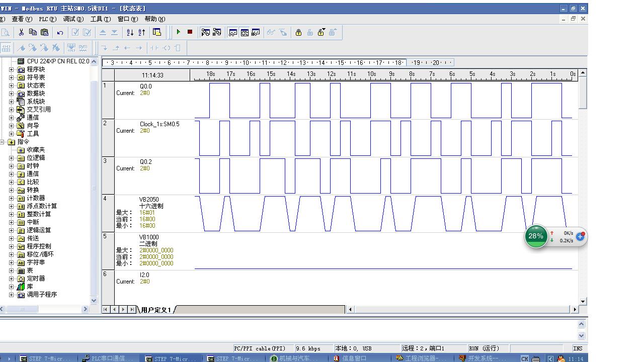Click the Clock_1s:SM0.5 row label
This screenshot has height=362, width=644.
click(159, 124)
